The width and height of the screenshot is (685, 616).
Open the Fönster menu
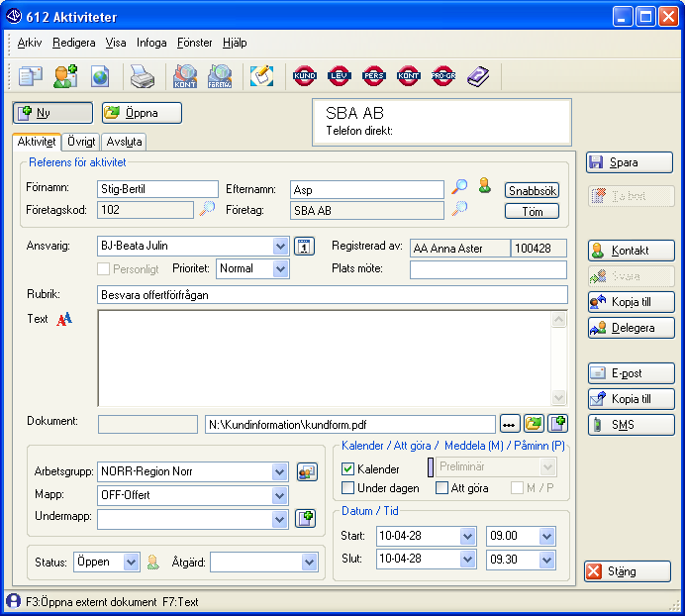point(194,43)
